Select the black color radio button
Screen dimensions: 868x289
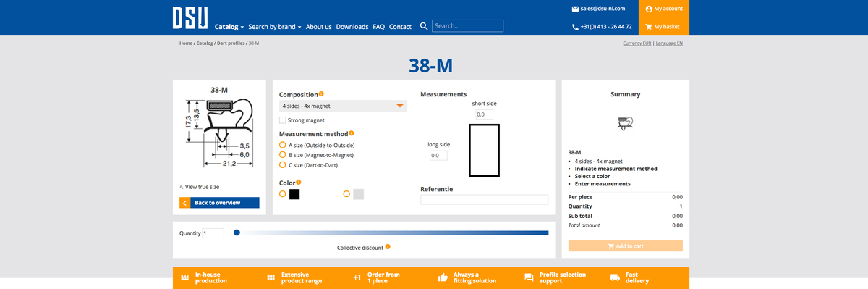[x=283, y=194]
